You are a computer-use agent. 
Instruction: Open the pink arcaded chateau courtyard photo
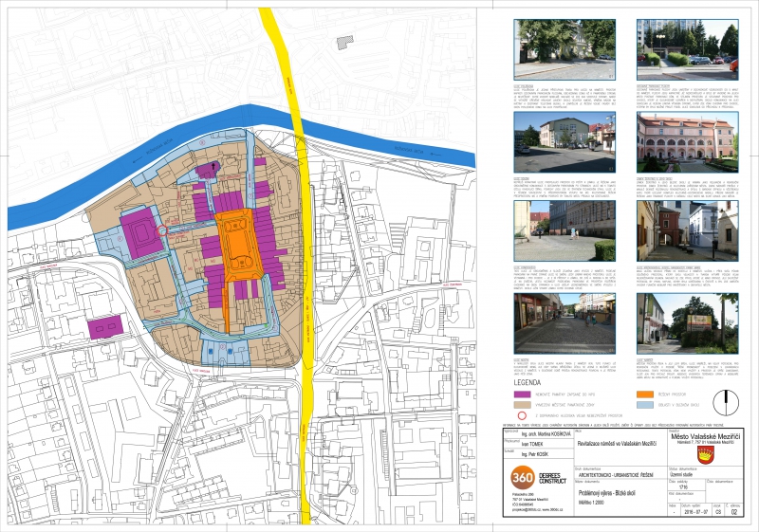coord(687,142)
